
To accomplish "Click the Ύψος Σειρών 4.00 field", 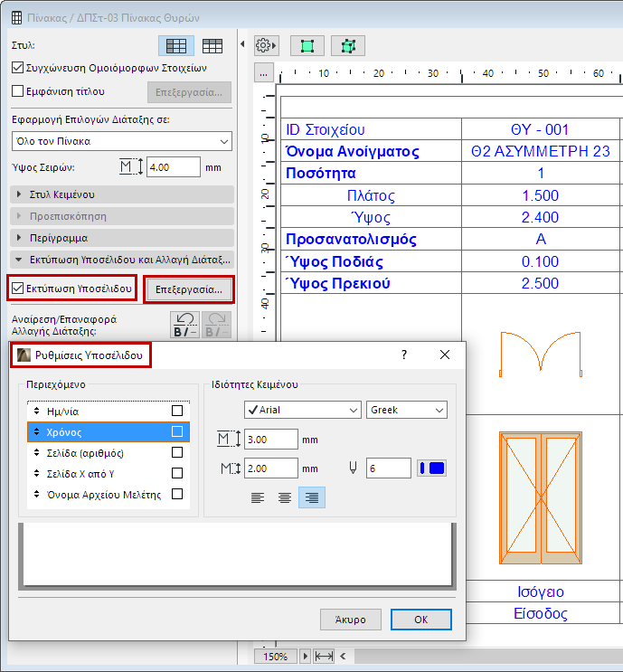I will click(x=173, y=166).
